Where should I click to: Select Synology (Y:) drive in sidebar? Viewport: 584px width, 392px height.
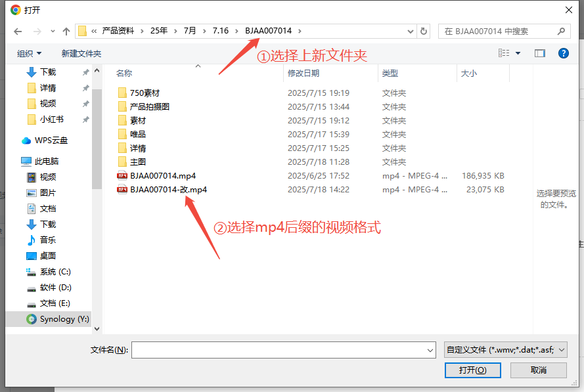64,319
